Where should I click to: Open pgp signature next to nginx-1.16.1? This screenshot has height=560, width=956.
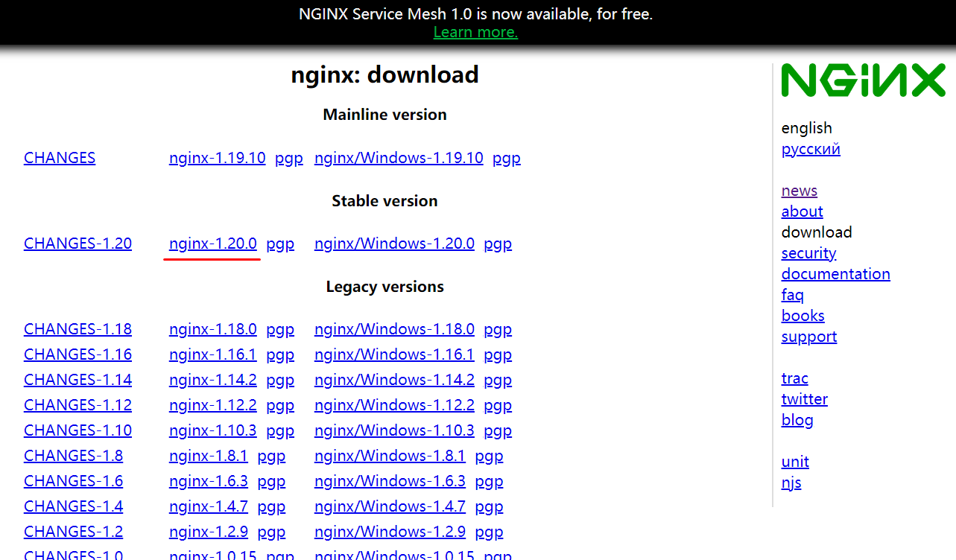pos(280,354)
